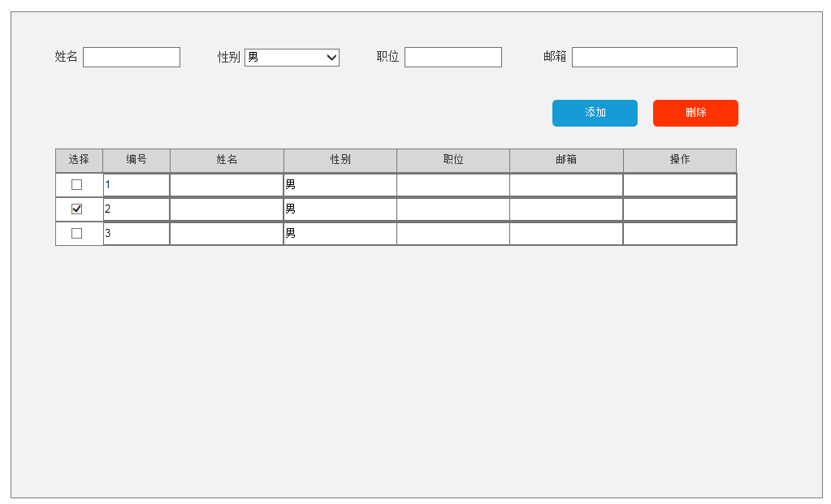Open the 性别 dropdown
This screenshot has width=831, height=504.
click(292, 58)
